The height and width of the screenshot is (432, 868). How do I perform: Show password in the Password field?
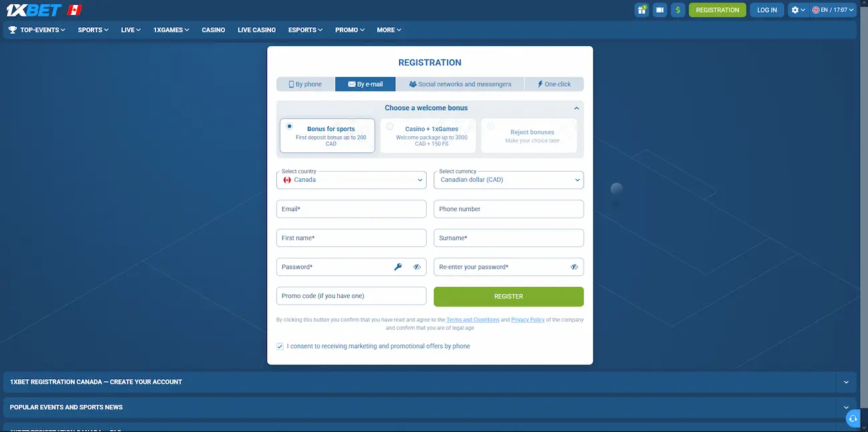click(x=417, y=267)
